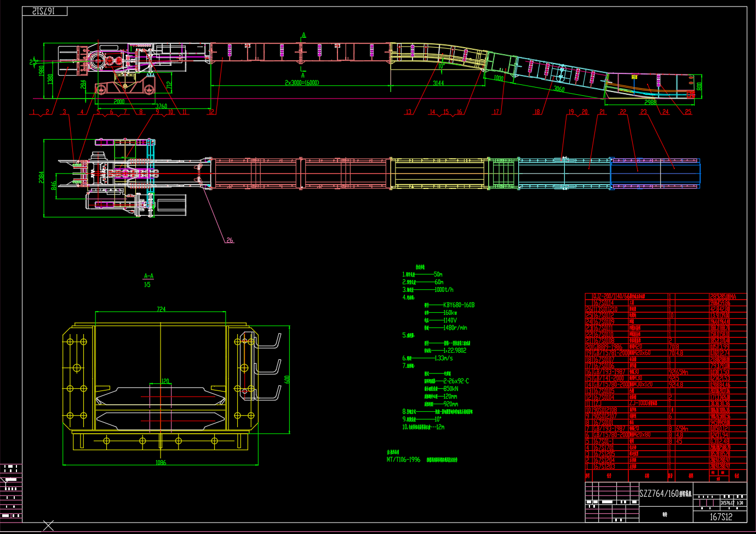The height and width of the screenshot is (534, 756).
Task: Pick the 2384 dimension beside the plan view
Action: click(x=41, y=177)
